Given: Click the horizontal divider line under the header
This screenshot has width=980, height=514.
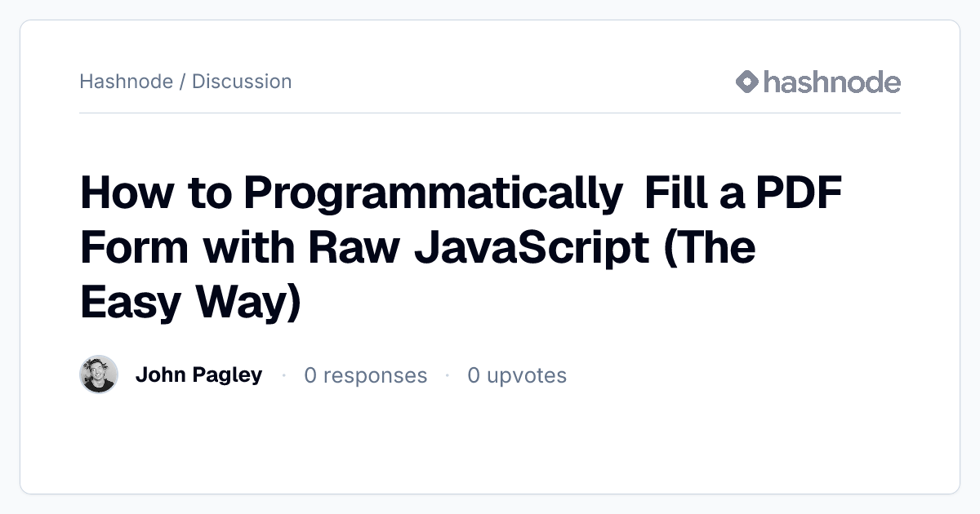Looking at the screenshot, I should [x=490, y=113].
